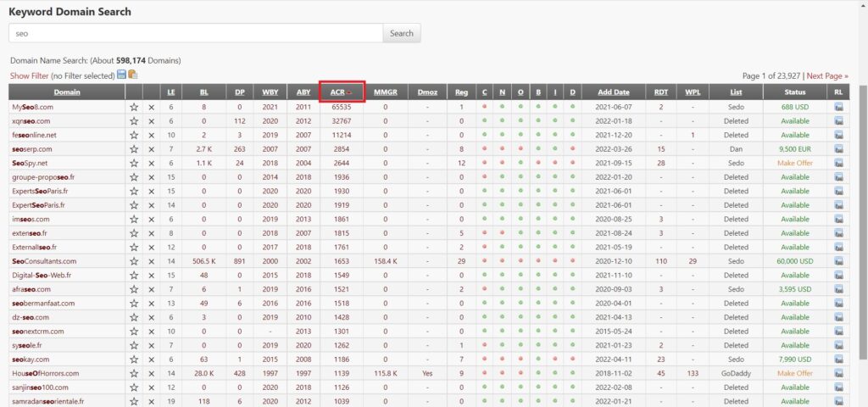This screenshot has height=407, width=868.
Task: Sort by the Status column header
Action: [795, 92]
